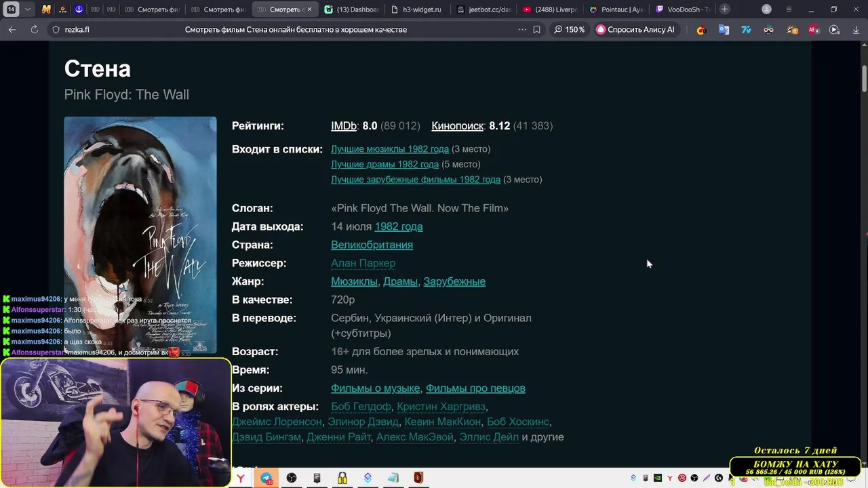
Task: Open Фильмы про певцов series link
Action: click(x=475, y=388)
